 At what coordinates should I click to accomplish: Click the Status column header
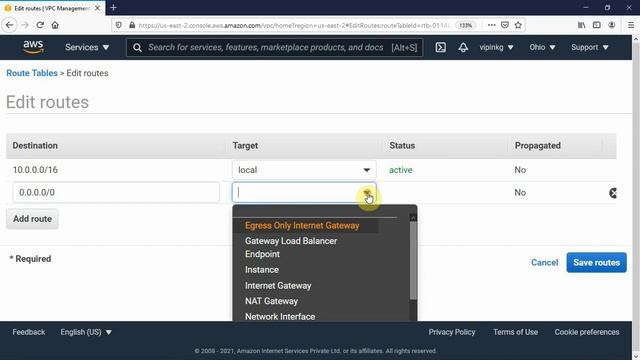pyautogui.click(x=402, y=146)
